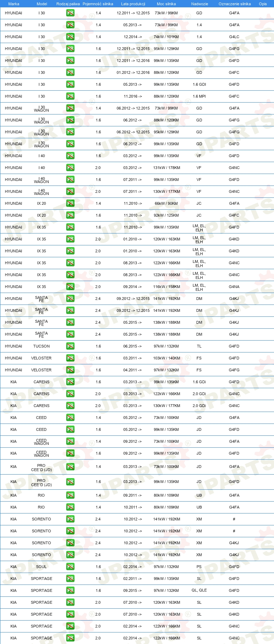Select the 01.2012 -> 12.2016 date cell
The image size is (274, 644).
pyautogui.click(x=133, y=72)
